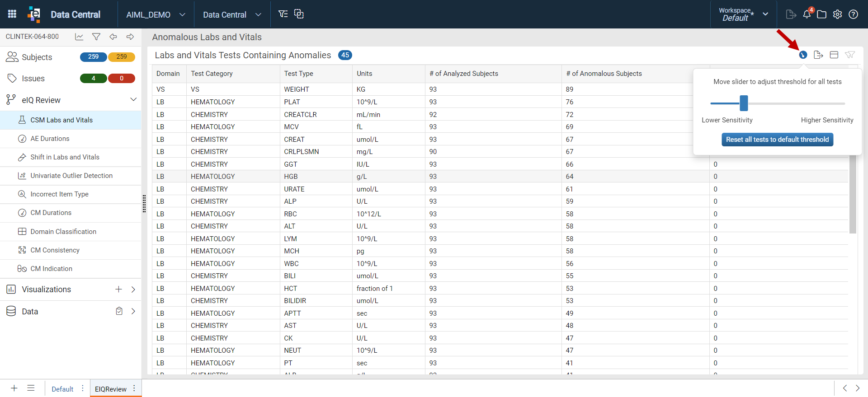Image resolution: width=868 pixels, height=397 pixels.
Task: Open help question mark icon
Action: 854,14
